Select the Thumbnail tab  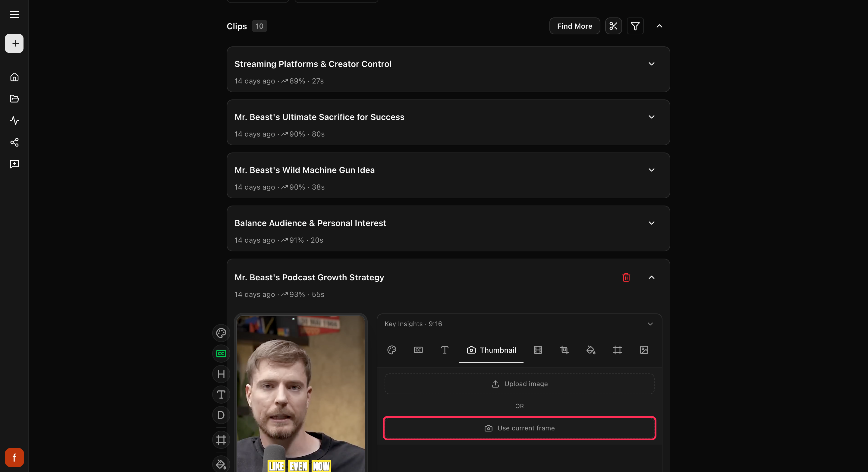[491, 350]
